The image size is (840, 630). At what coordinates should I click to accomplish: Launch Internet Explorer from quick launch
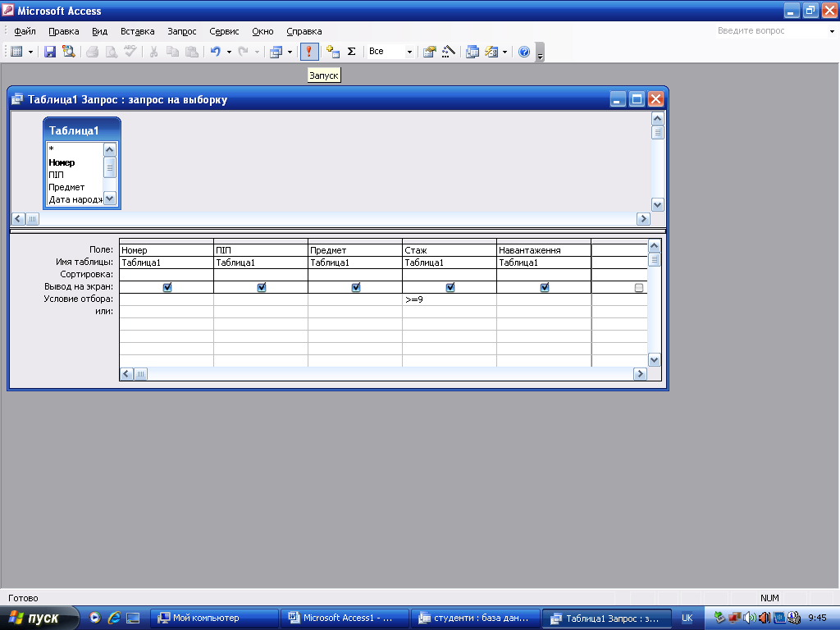pos(113,618)
